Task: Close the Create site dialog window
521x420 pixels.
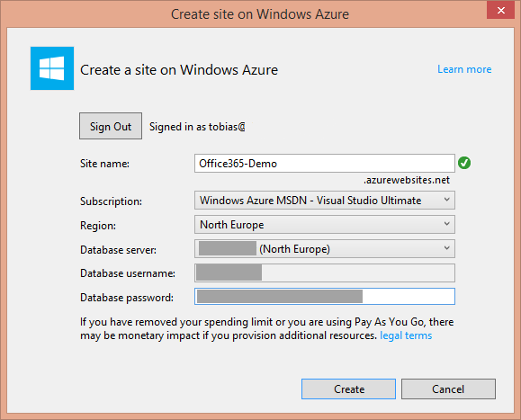Action: click(x=500, y=10)
